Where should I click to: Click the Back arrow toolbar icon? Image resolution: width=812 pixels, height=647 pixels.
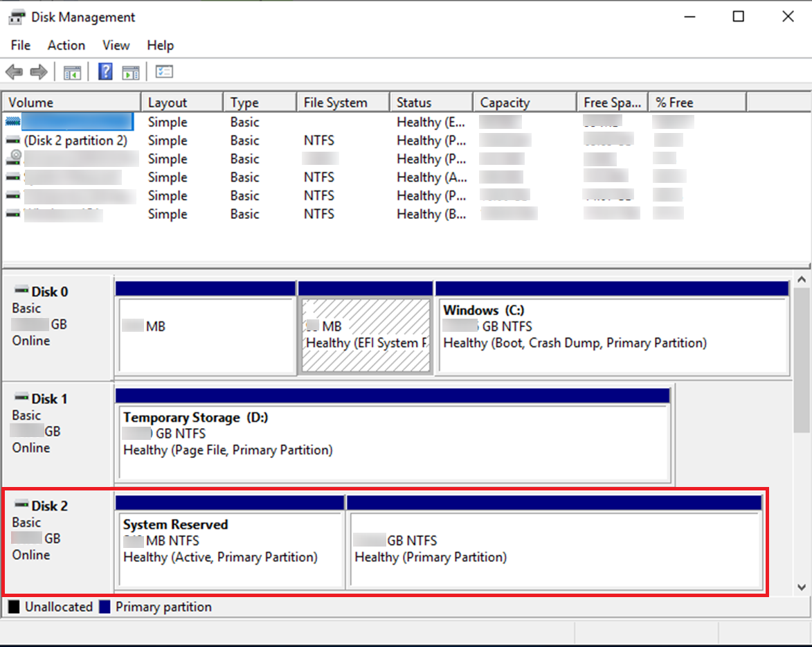coord(14,72)
